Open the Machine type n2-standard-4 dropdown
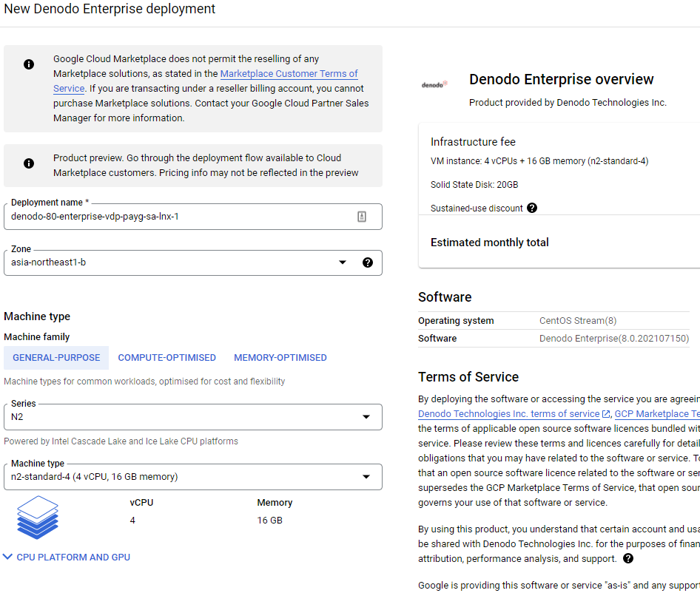This screenshot has width=700, height=593. pos(193,476)
